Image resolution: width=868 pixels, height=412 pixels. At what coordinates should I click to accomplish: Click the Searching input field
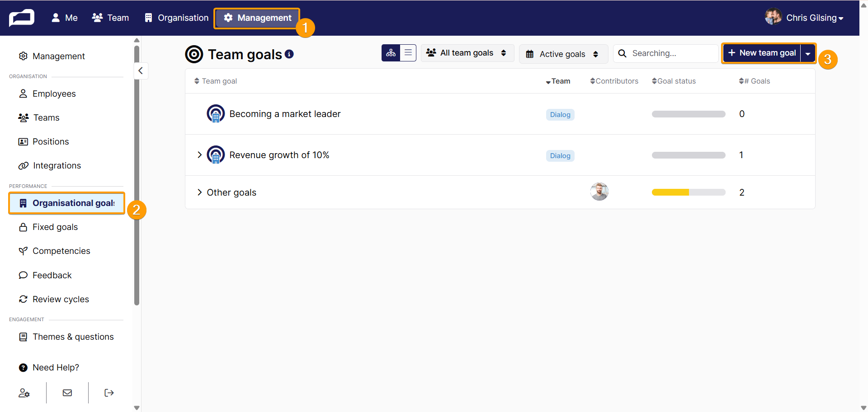point(666,53)
